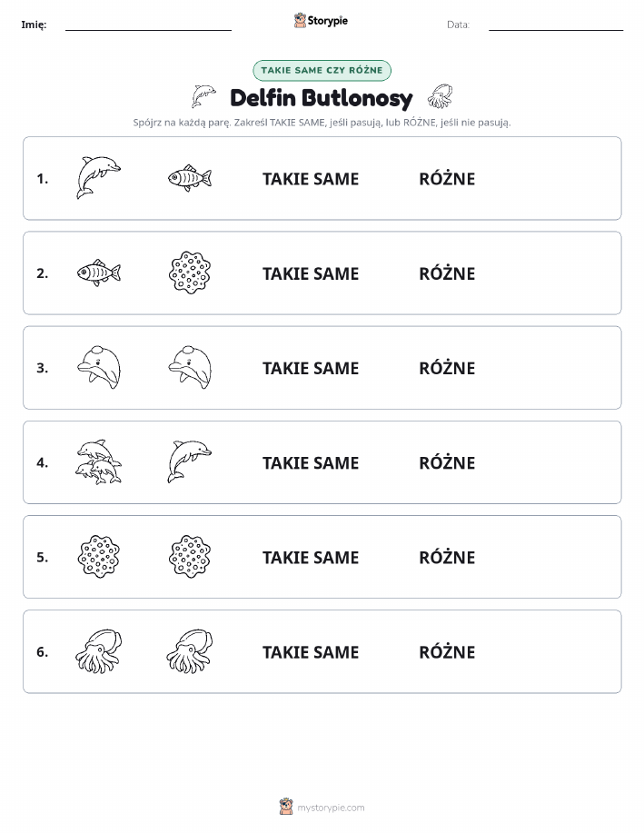Click the second dolphin head in row 3
Image resolution: width=644 pixels, height=833 pixels.
coord(190,368)
